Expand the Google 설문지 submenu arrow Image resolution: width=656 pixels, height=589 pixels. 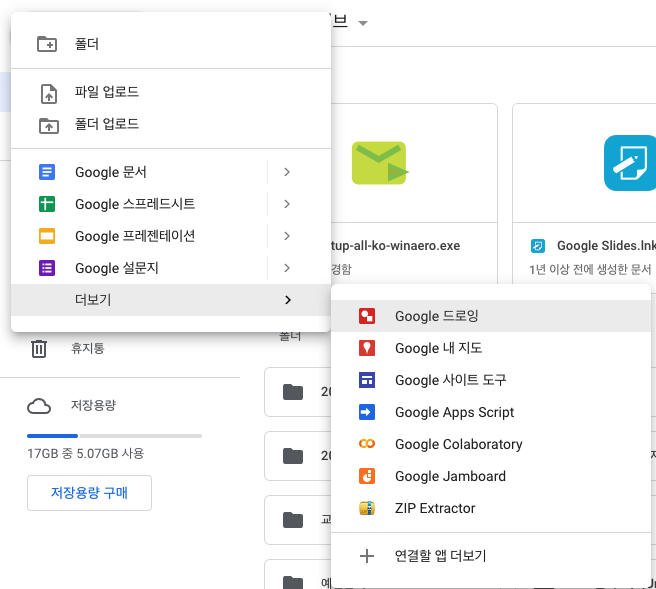coord(287,268)
